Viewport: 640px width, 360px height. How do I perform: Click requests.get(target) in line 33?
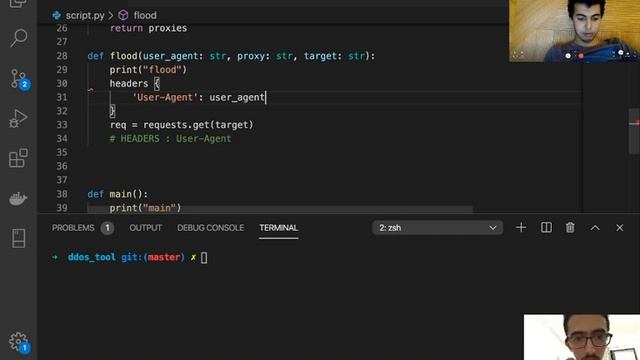click(x=198, y=125)
